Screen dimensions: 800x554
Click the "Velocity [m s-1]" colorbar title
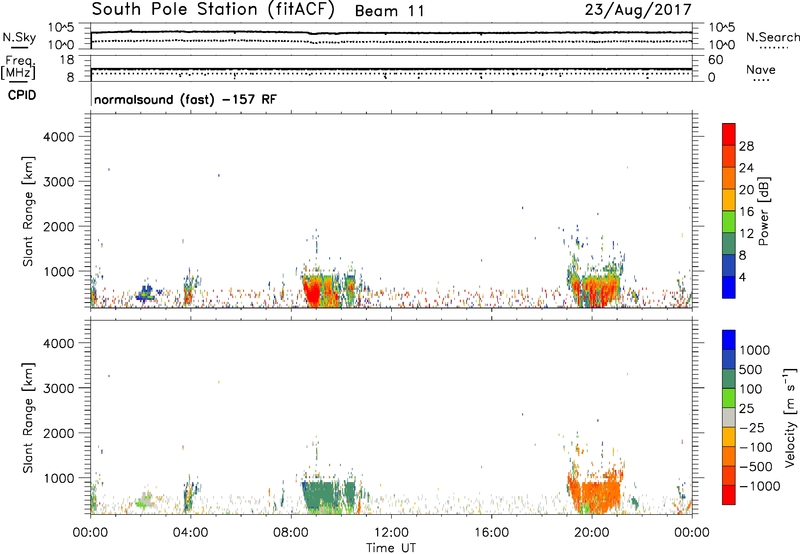(790, 417)
